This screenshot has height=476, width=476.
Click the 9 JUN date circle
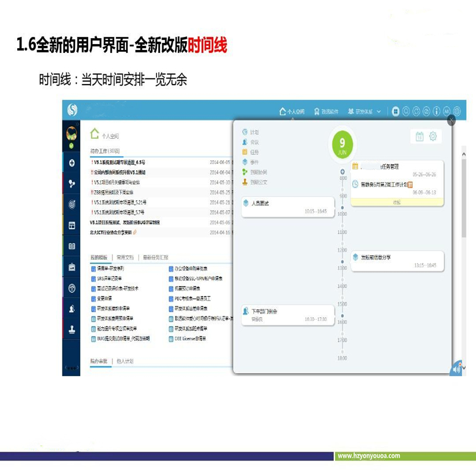342,146
